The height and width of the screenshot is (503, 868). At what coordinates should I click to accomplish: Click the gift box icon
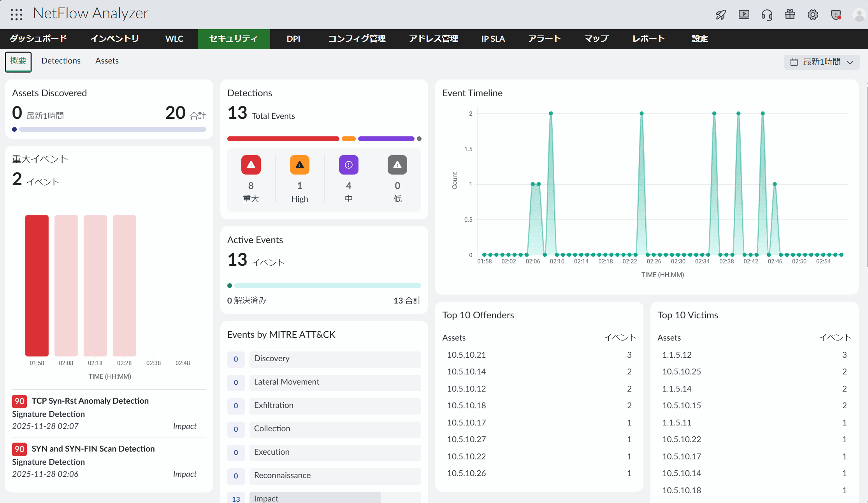790,14
